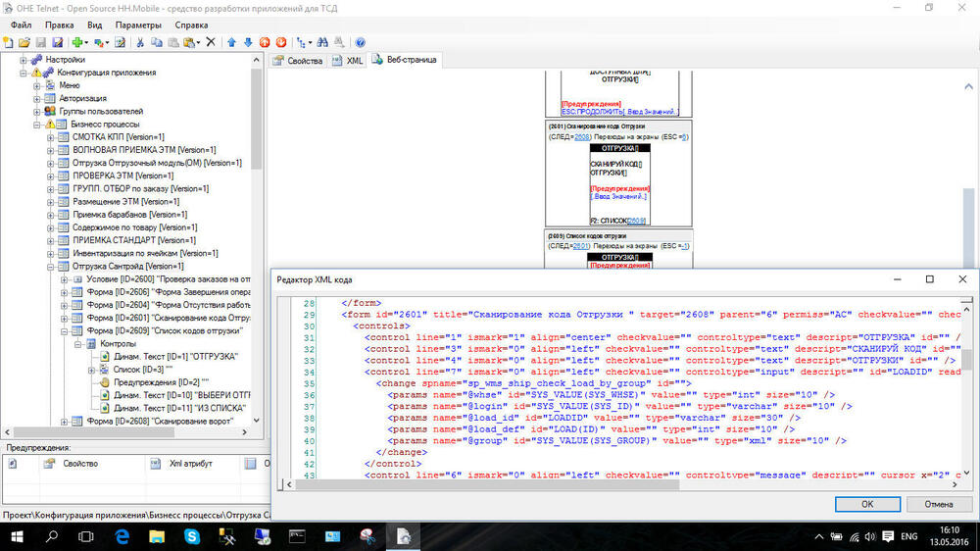Click the New file toolbar icon
This screenshot has height=551, width=980.
click(8, 42)
